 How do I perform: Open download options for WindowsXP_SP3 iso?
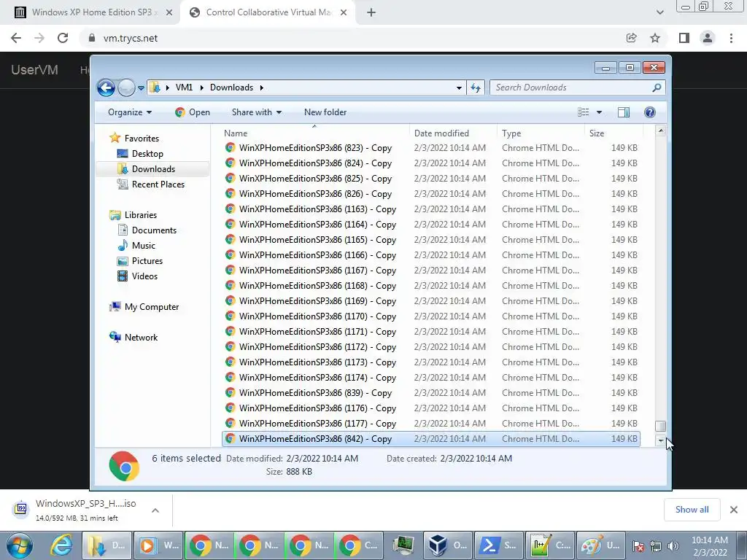point(155,510)
